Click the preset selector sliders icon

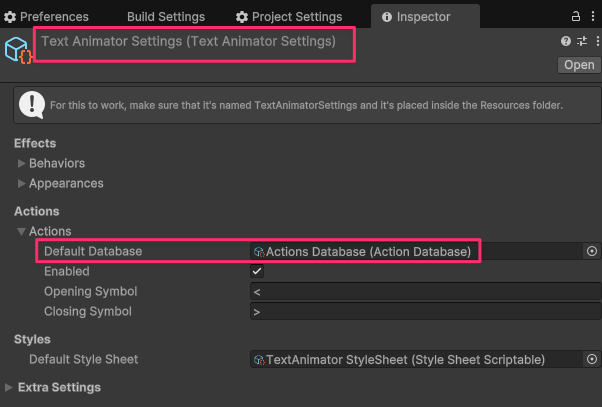[x=581, y=41]
